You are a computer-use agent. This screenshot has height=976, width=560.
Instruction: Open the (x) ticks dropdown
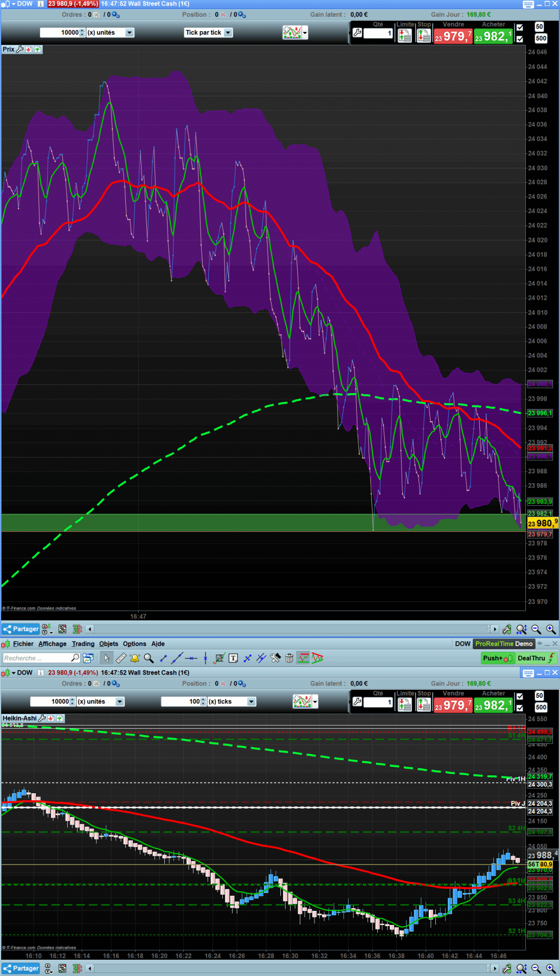(231, 702)
